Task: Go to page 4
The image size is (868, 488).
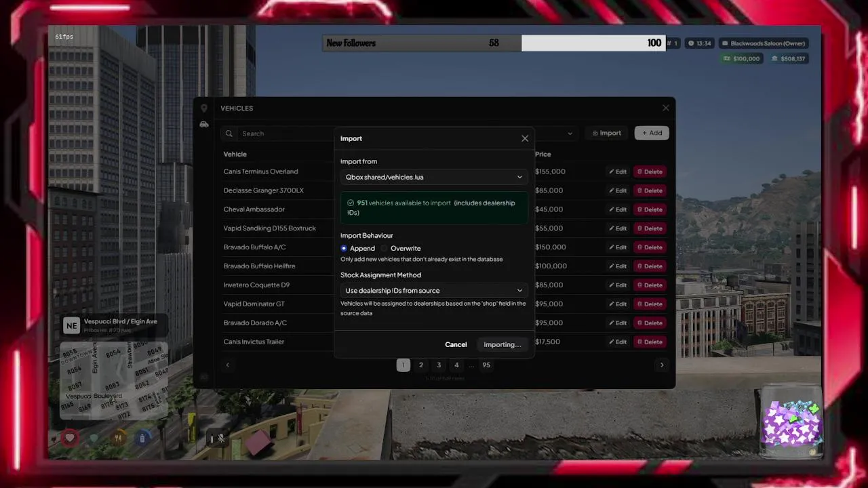Action: 456,365
